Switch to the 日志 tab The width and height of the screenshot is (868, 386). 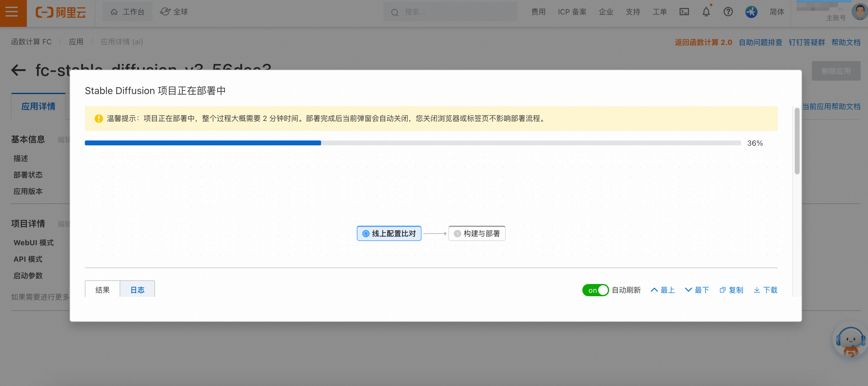137,289
